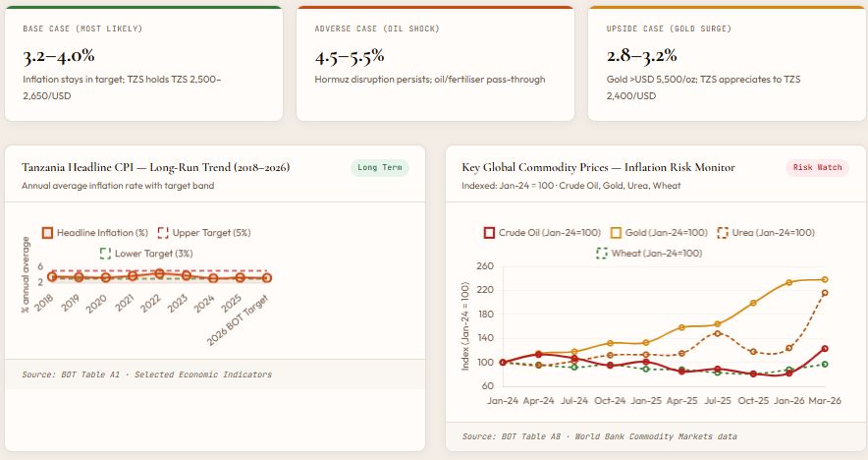Select the 2022 headline inflation data point
The width and height of the screenshot is (868, 460).
pyautogui.click(x=159, y=274)
